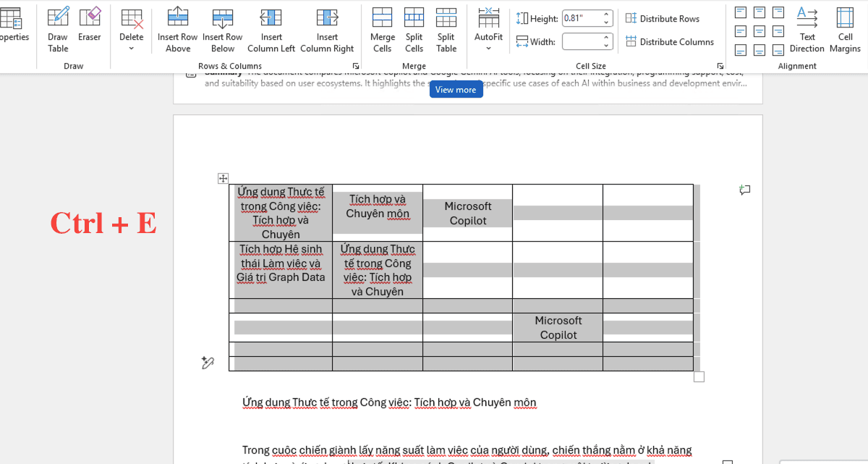Click View more on summary
Screen dimensions: 868x464
(x=456, y=90)
